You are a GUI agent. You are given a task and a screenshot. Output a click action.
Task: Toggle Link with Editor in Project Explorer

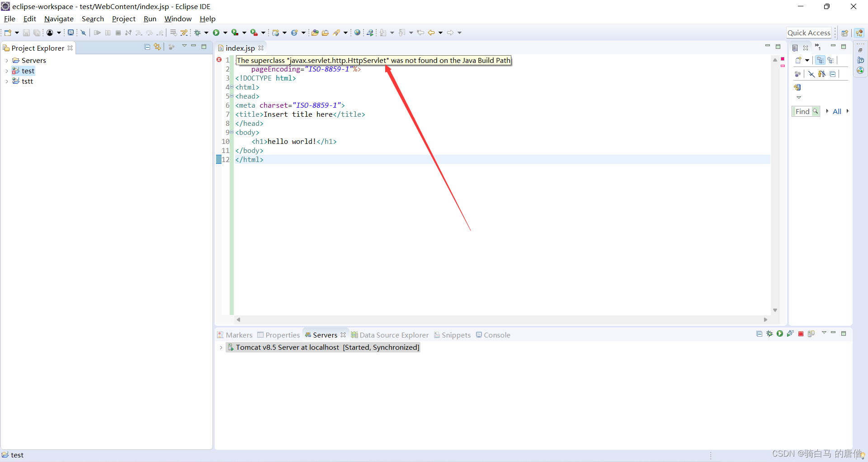[157, 47]
